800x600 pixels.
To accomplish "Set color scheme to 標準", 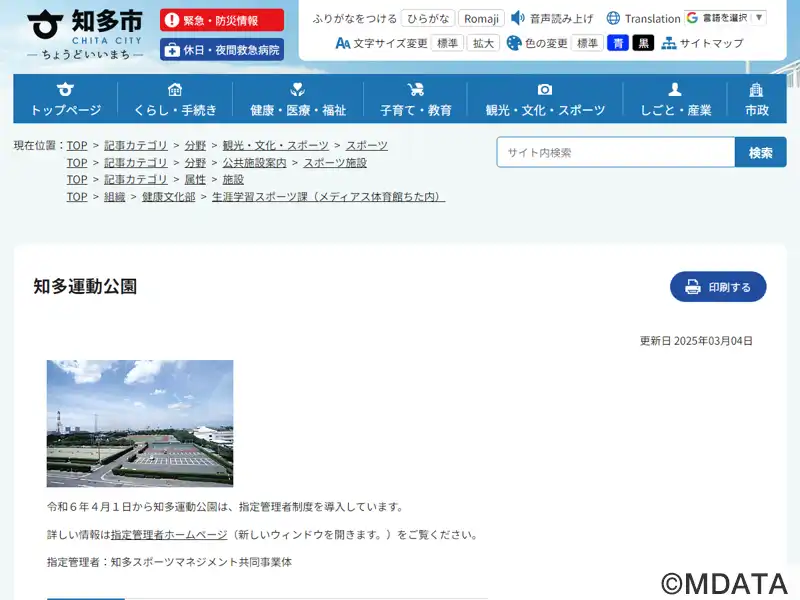I will 587,43.
